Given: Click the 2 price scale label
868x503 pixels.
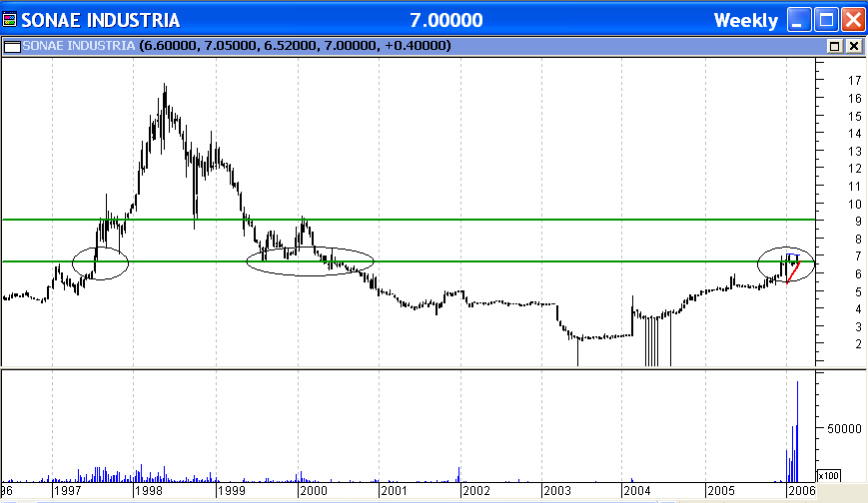Looking at the screenshot, I should click(858, 344).
